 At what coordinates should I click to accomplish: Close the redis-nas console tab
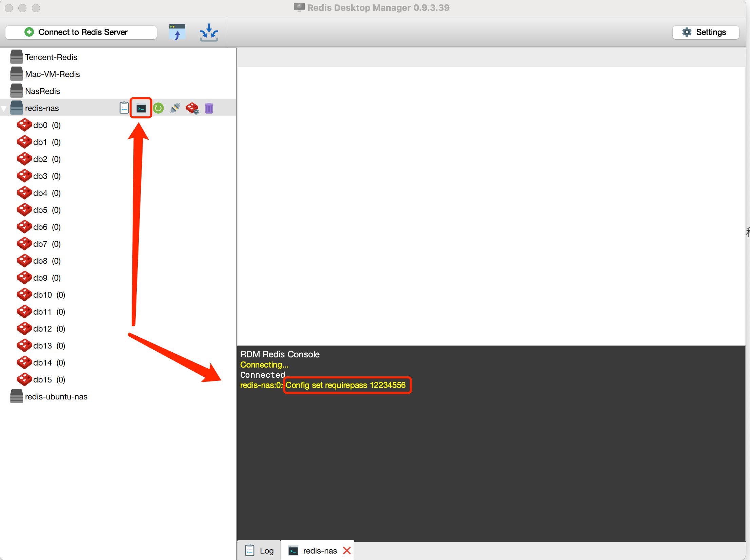click(347, 550)
